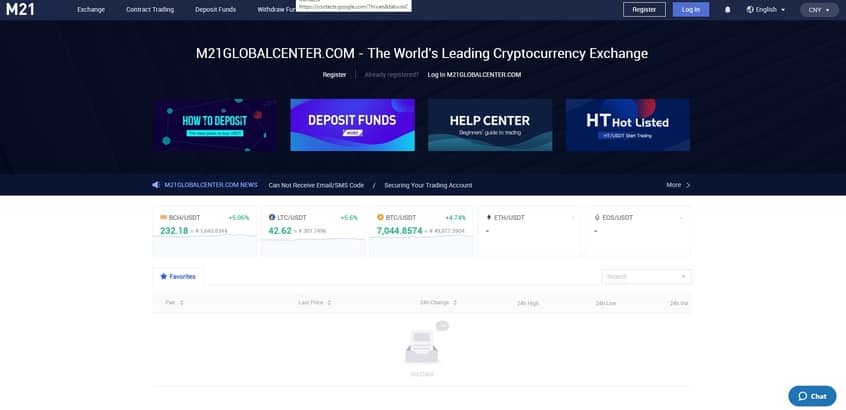Screen dimensions: 846x410
Task: Click the ETH coin icon
Action: point(489,217)
